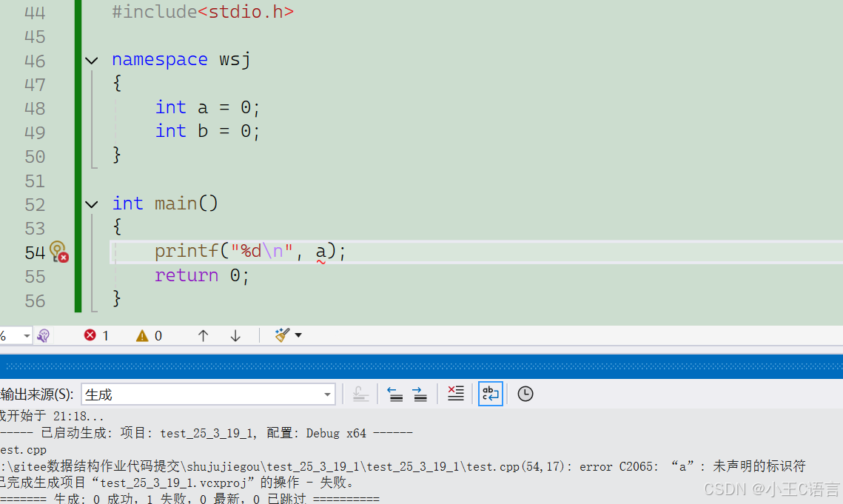Click the red error count indicator

[96, 336]
